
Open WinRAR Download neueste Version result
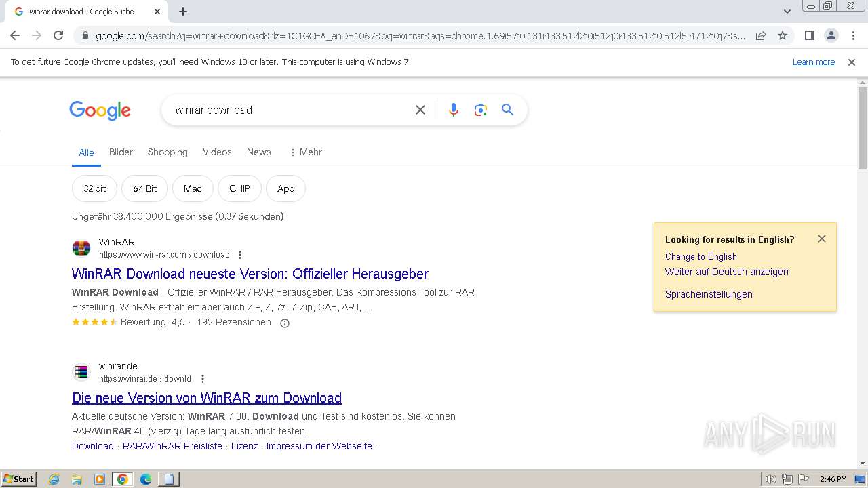250,274
